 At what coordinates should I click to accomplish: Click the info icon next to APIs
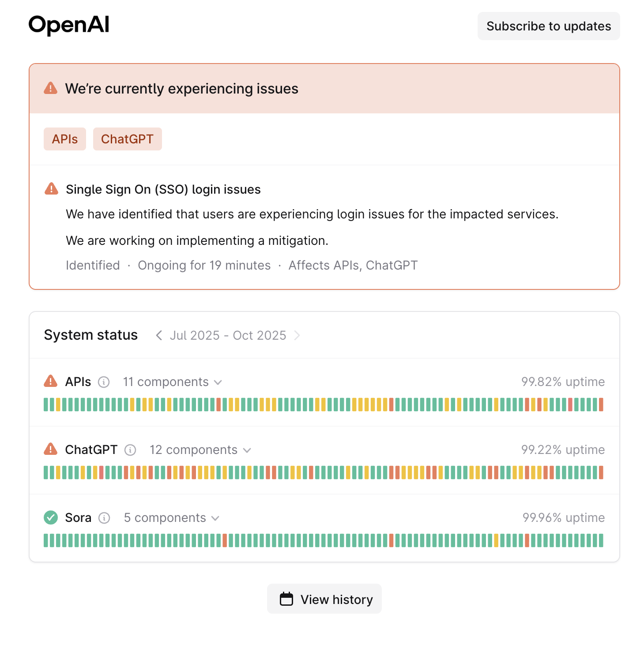104,382
